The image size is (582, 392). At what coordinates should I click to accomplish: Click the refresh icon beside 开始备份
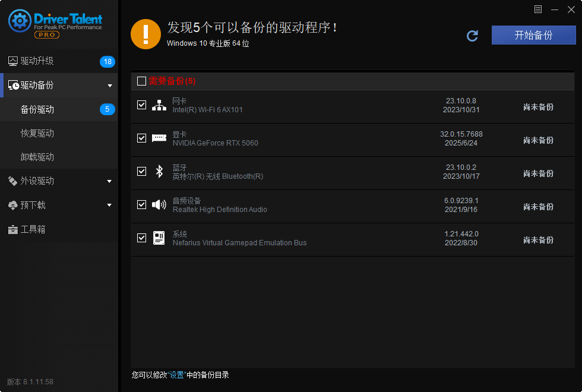pos(472,36)
